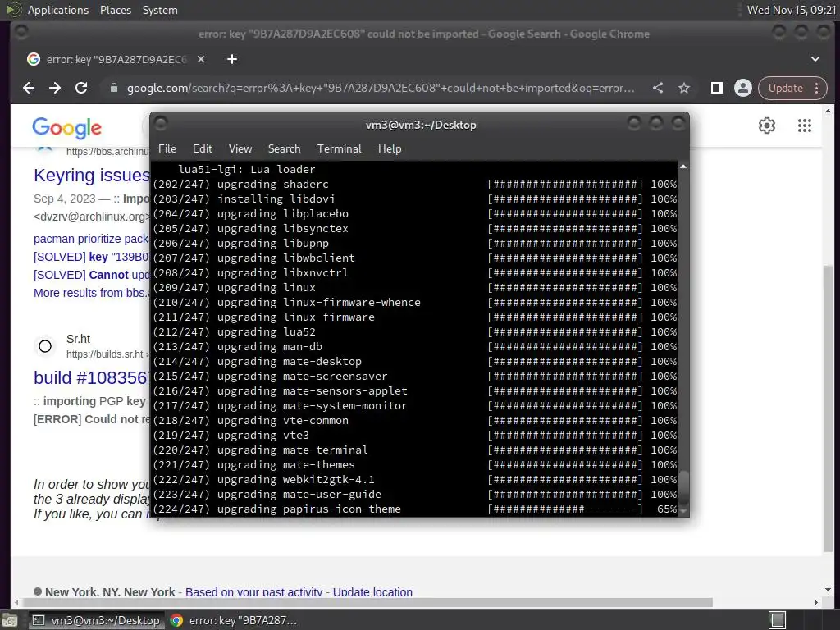Open terminal window menu button in title bar

pos(161,125)
